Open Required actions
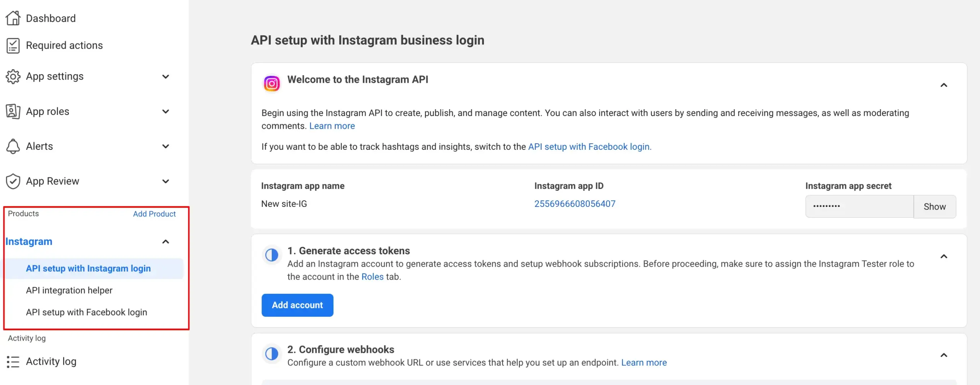Viewport: 980px width, 385px height. [64, 45]
